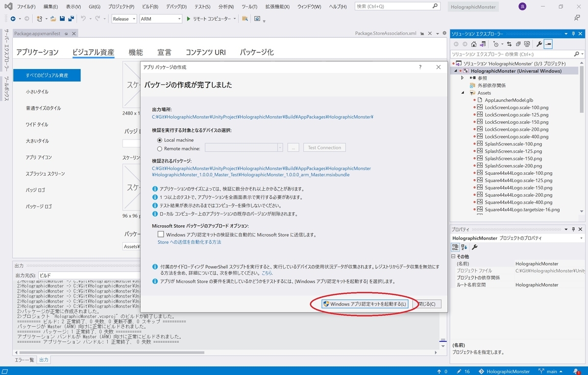Click sync with active document icon
Image resolution: width=588 pixels, height=375 pixels.
click(x=509, y=44)
